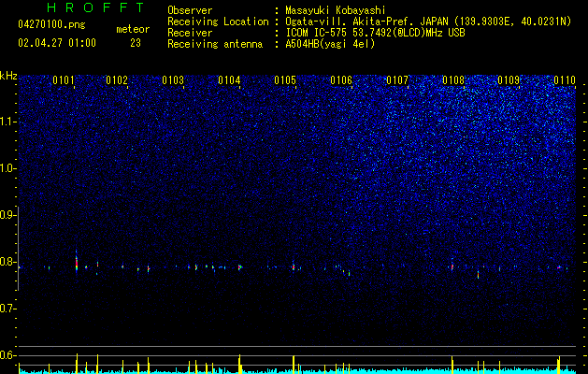The width and height of the screenshot is (588, 374).
Task: Click ICOM IC-575 53.7492 MHz USB text
Action: point(375,33)
